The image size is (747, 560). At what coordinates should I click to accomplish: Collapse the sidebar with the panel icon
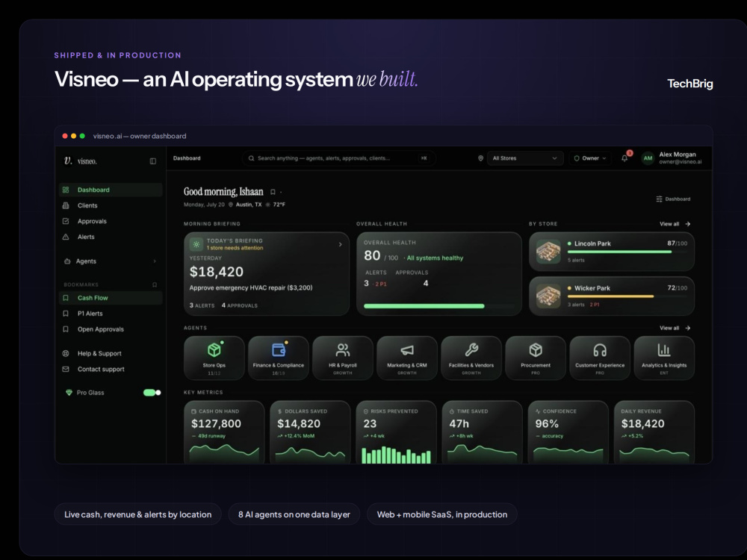153,161
